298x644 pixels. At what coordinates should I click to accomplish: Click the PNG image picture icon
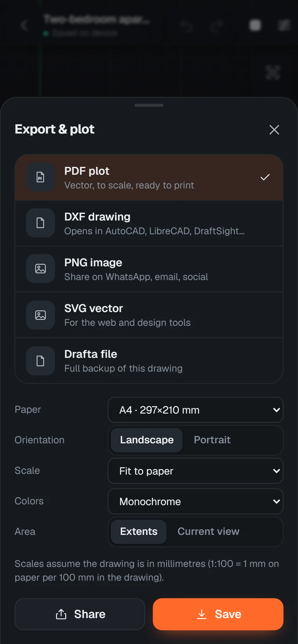click(x=40, y=269)
